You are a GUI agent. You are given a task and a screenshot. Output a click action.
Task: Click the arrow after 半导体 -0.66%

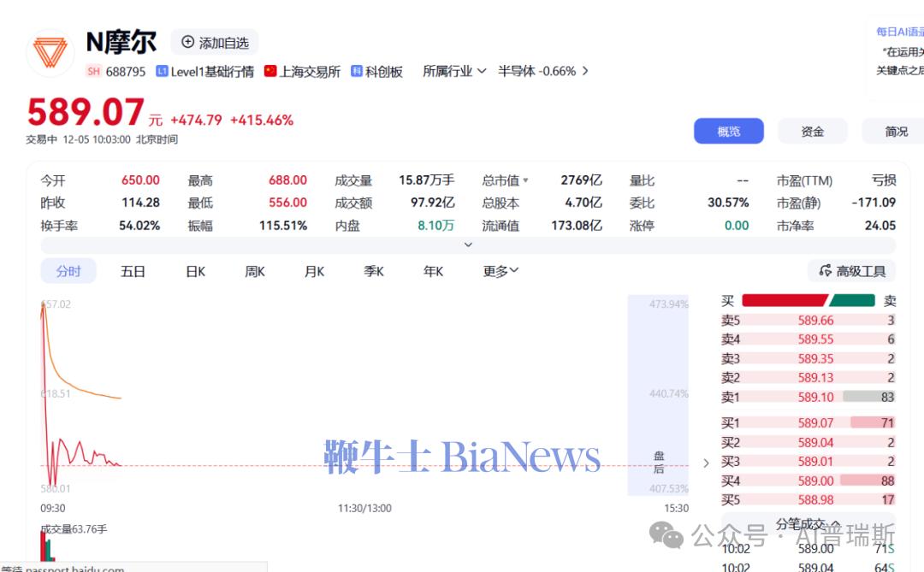(585, 71)
